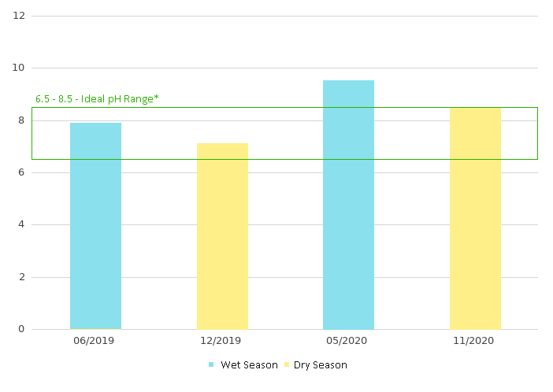Click the 06/2019 wet season bar
553x392 pixels.
[x=95, y=226]
